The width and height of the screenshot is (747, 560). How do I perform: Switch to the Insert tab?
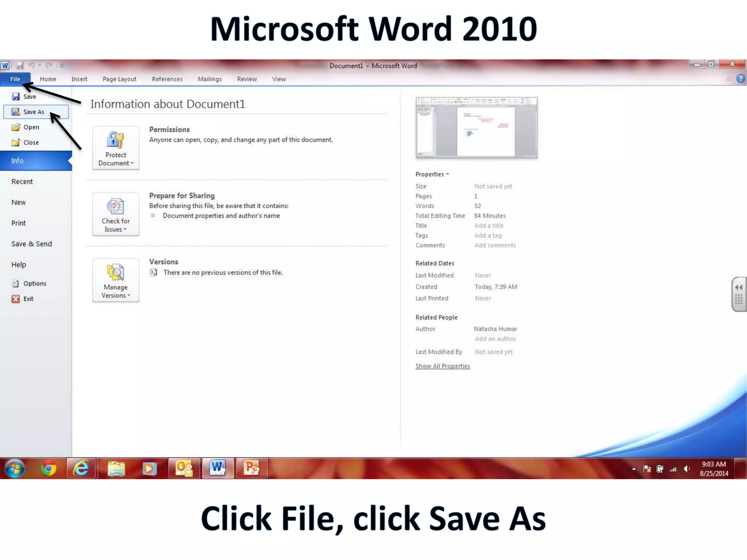pyautogui.click(x=79, y=79)
